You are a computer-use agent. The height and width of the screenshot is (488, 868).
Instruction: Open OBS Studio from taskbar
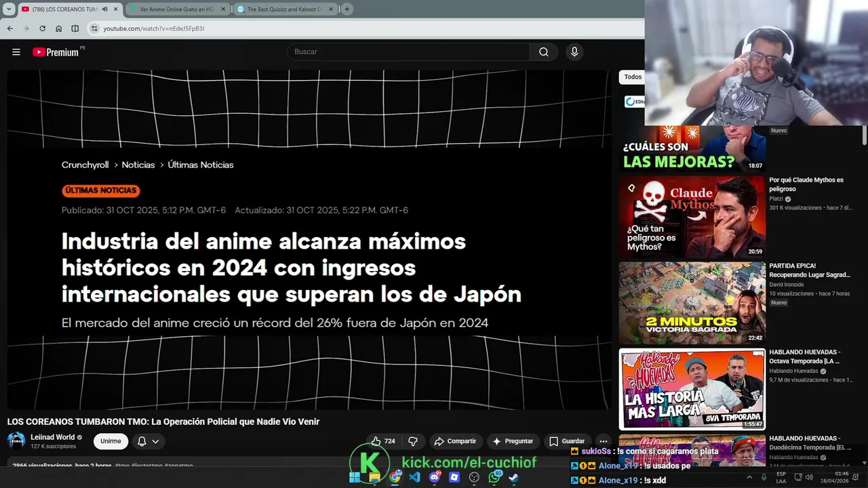474,477
